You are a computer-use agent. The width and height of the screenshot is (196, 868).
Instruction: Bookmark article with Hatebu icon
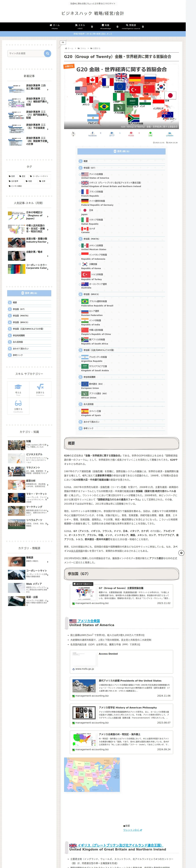point(112,134)
